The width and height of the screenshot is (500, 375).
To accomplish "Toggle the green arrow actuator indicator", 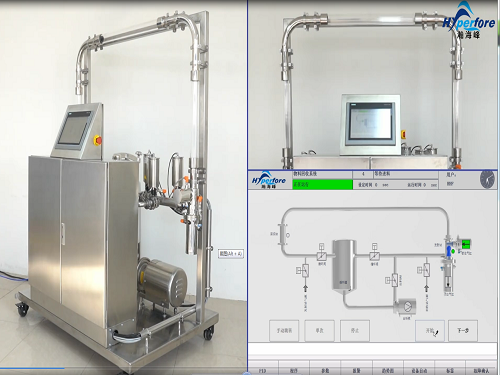I will [x=466, y=244].
